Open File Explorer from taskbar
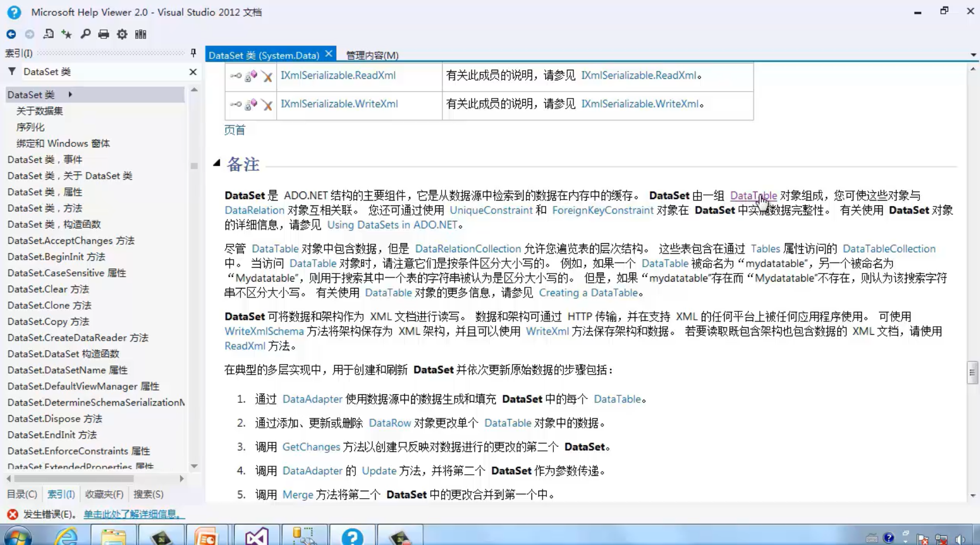The width and height of the screenshot is (980, 545). tap(113, 536)
